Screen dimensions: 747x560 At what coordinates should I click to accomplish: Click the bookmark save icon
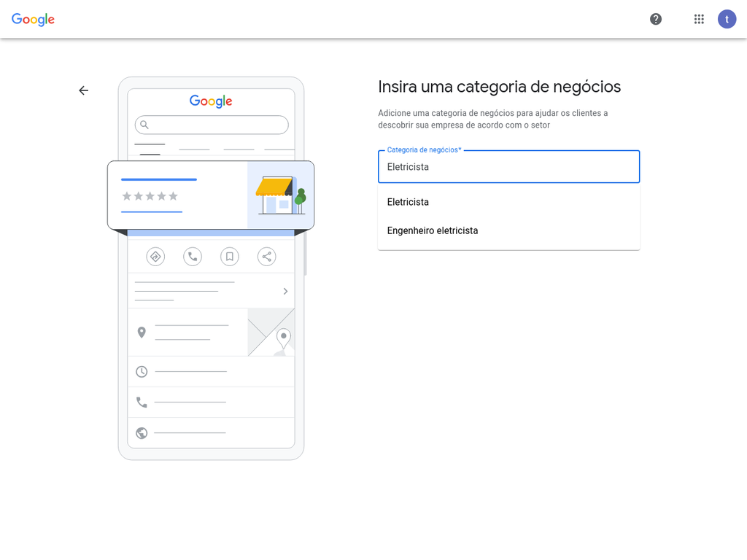[230, 257]
